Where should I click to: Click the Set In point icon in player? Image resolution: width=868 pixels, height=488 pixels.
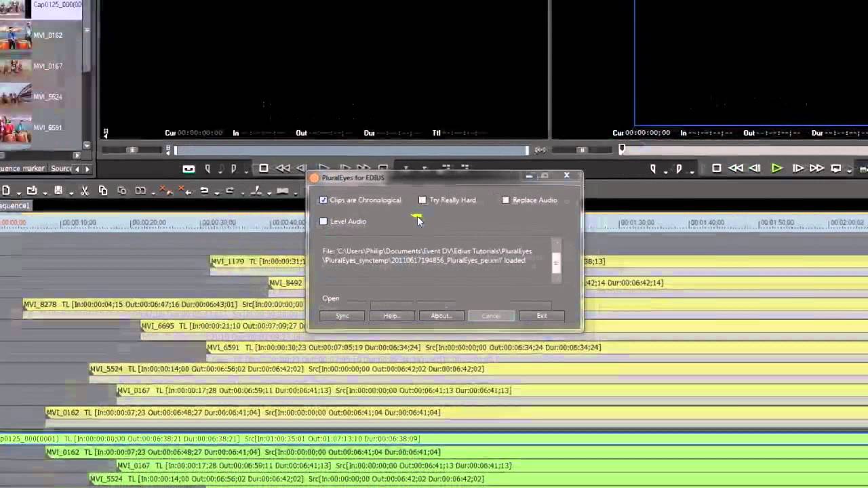(x=208, y=168)
